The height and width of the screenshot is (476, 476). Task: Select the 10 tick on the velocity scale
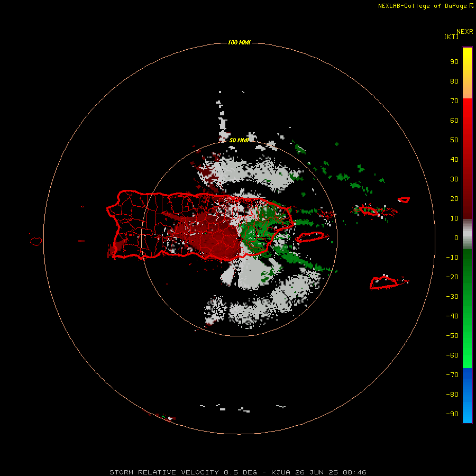click(454, 218)
